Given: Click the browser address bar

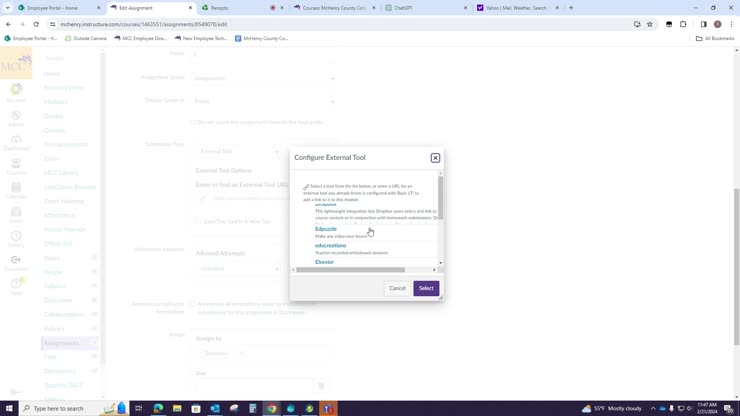Looking at the screenshot, I should coord(300,24).
